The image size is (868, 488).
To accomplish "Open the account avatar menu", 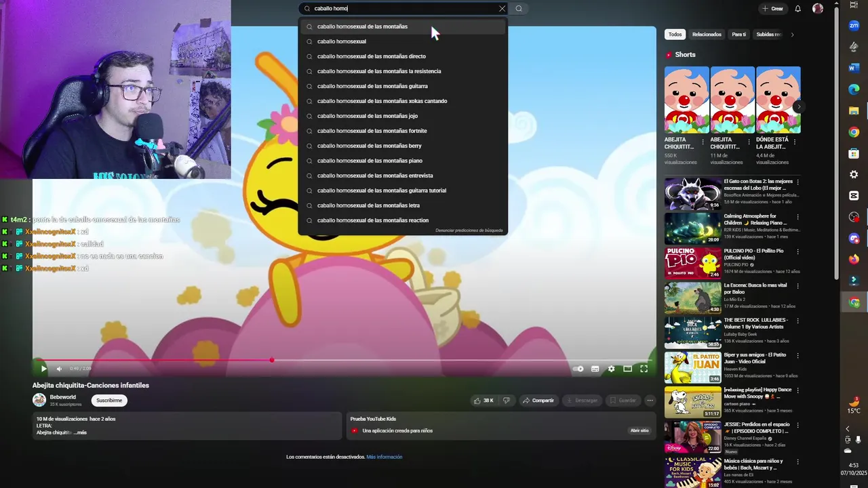I will pos(818,9).
